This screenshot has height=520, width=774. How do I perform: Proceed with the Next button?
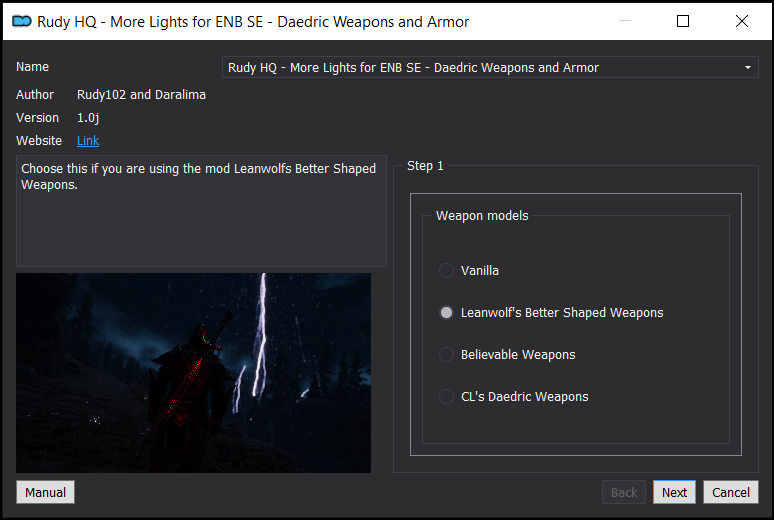click(674, 492)
